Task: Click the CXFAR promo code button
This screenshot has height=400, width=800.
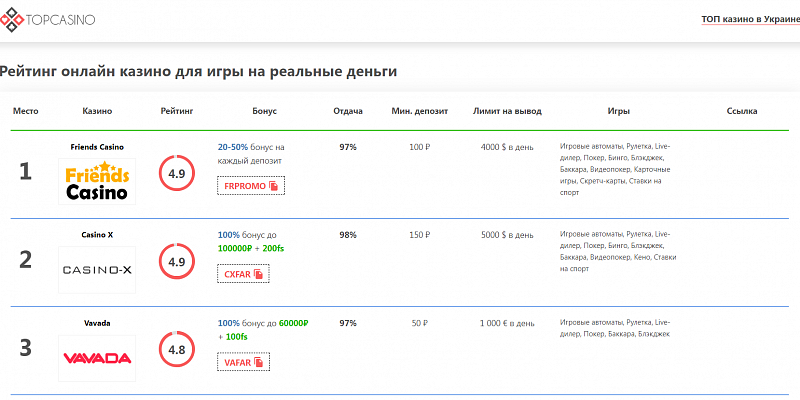Action: [243, 274]
